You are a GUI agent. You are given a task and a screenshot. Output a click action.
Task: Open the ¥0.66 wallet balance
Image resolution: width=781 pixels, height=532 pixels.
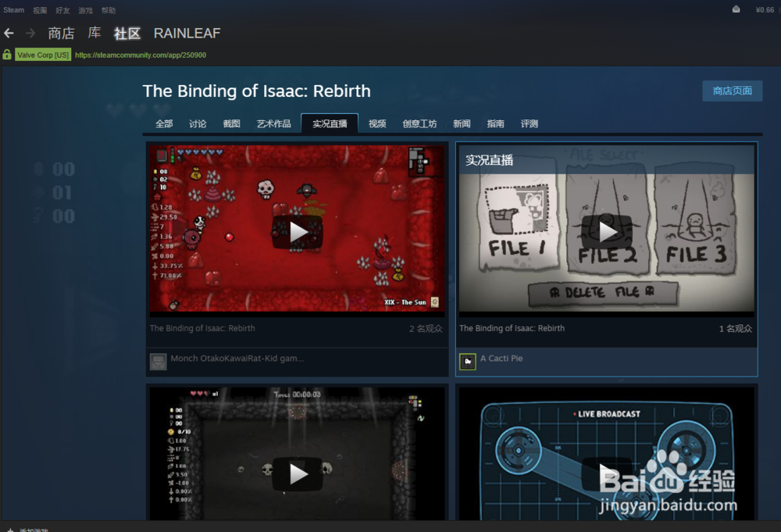pyautogui.click(x=765, y=9)
